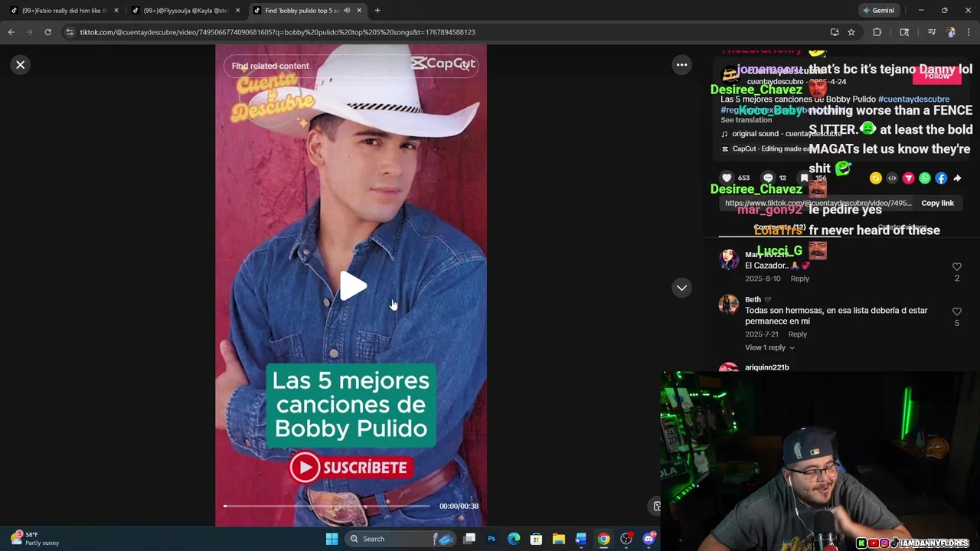Go to next video with down chevron
This screenshot has height=551, width=980.
coord(681,288)
